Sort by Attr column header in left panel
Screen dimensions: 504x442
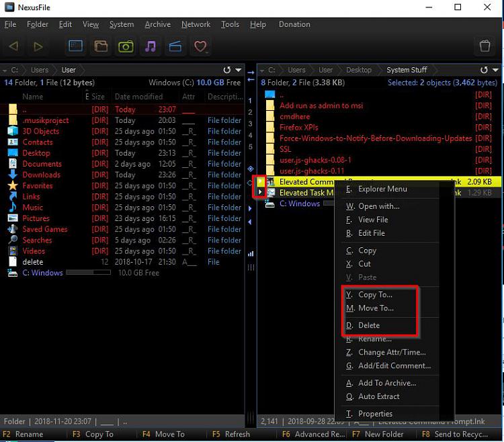(x=189, y=96)
